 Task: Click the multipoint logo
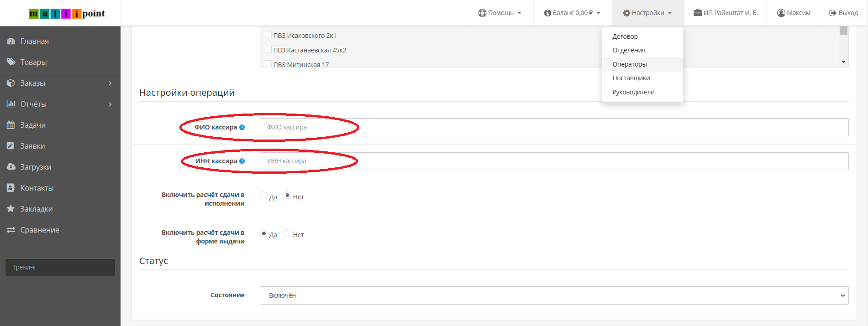click(x=67, y=14)
